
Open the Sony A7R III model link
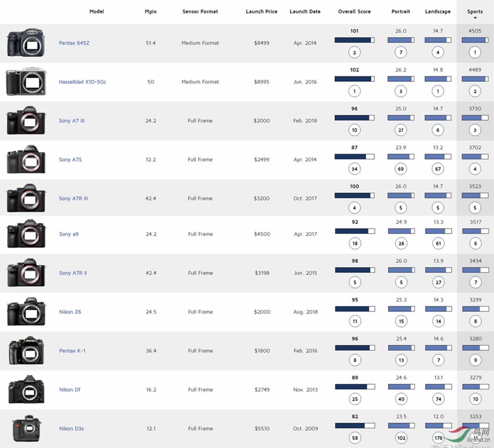73,198
